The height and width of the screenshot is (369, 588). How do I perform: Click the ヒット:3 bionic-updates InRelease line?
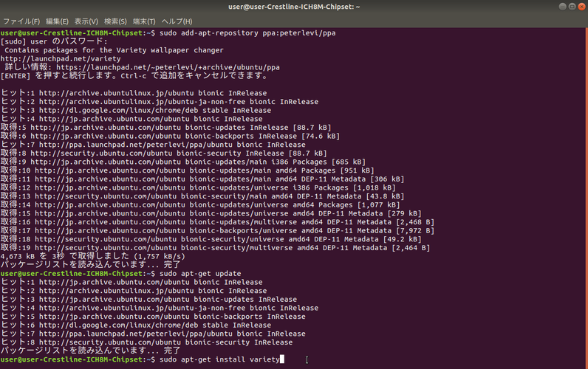149,300
